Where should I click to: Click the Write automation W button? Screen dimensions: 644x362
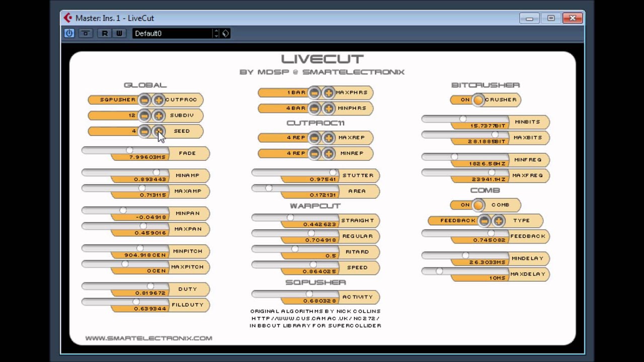pos(119,33)
